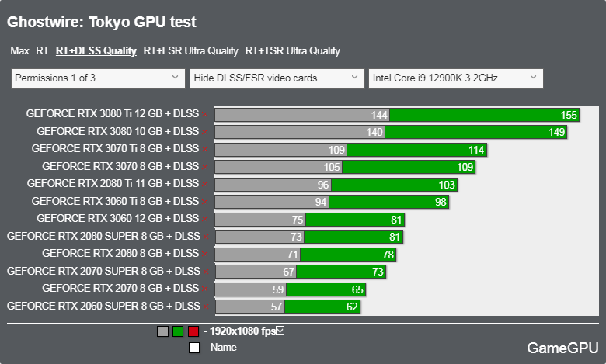Viewport: 606px width, 364px height.
Task: Remove RTX 2080 SUPER 8 GB row
Action: [x=206, y=237]
